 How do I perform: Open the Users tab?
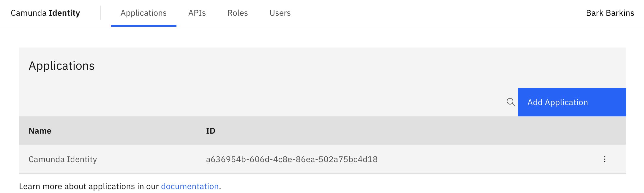coord(280,13)
